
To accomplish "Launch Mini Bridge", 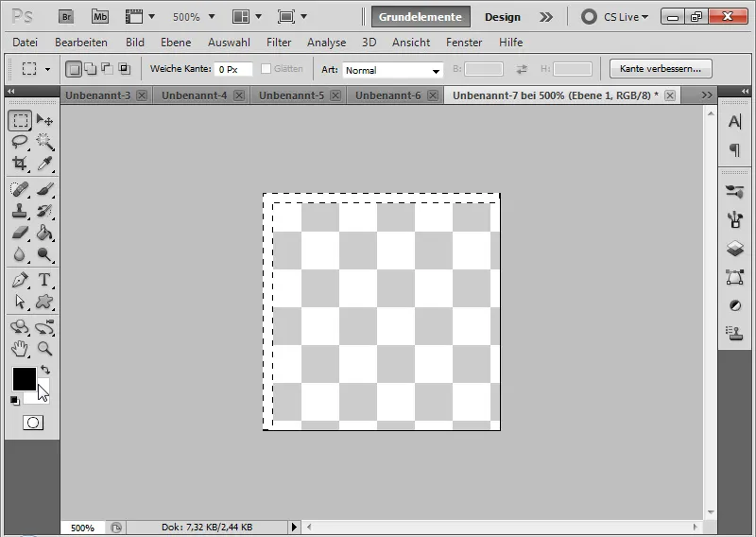I will point(100,17).
